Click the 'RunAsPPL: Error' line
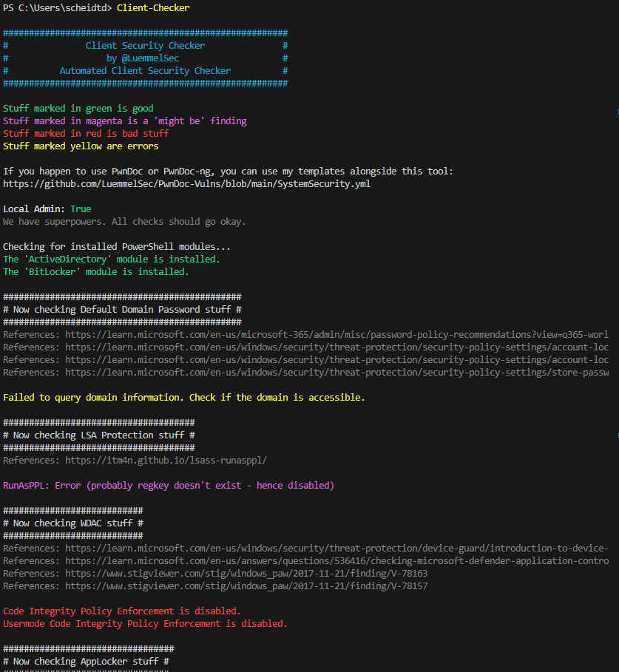The height and width of the screenshot is (672, 619). [x=169, y=486]
